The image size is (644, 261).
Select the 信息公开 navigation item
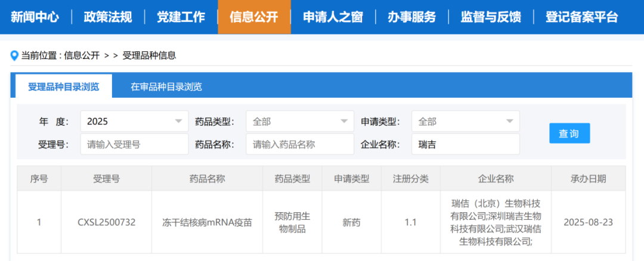point(254,17)
